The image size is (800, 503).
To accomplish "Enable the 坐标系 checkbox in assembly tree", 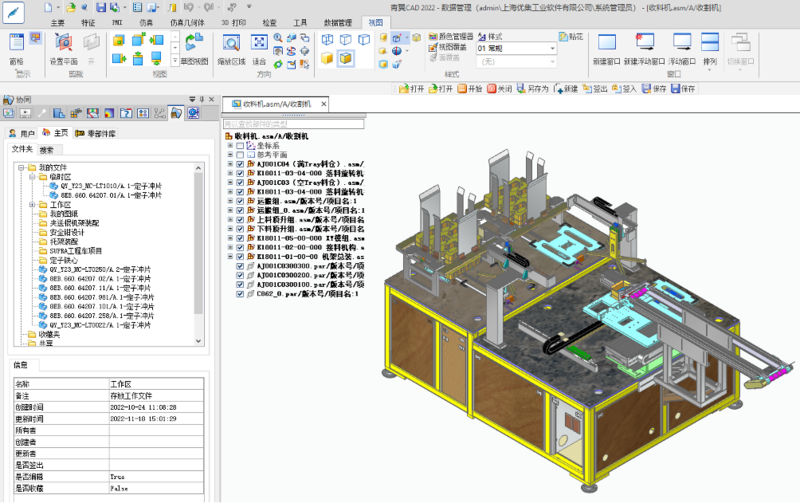I will (x=239, y=145).
